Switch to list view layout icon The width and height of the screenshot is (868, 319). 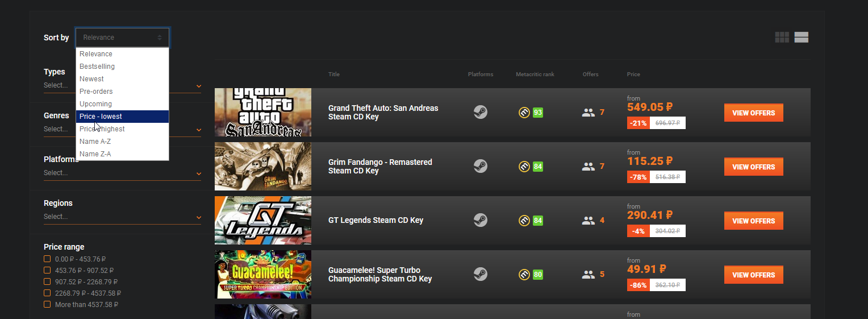802,38
